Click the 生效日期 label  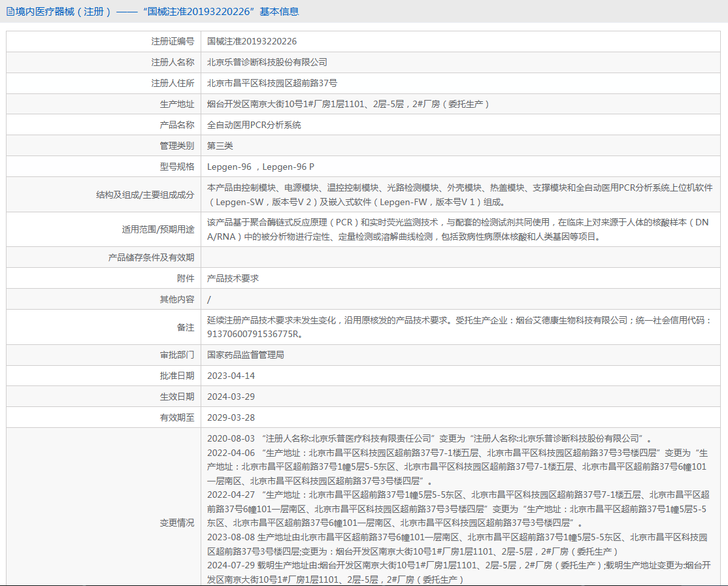[x=177, y=397]
